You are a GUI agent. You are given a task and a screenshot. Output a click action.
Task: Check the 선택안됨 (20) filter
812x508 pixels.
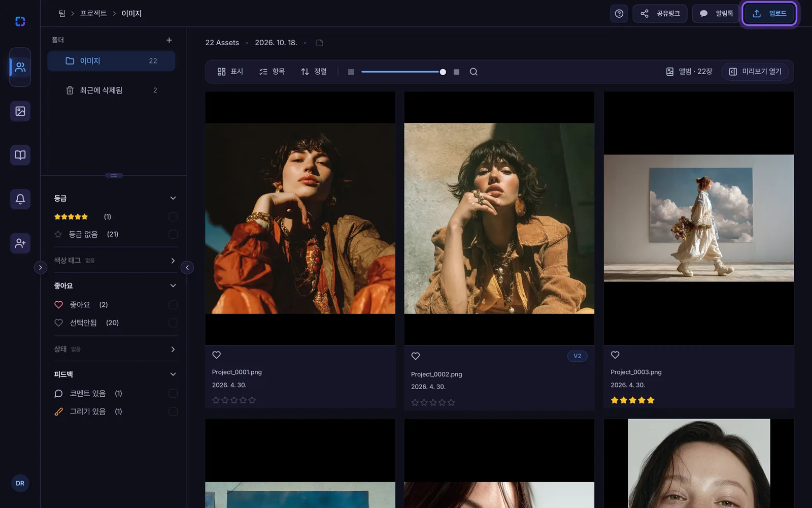coord(173,323)
